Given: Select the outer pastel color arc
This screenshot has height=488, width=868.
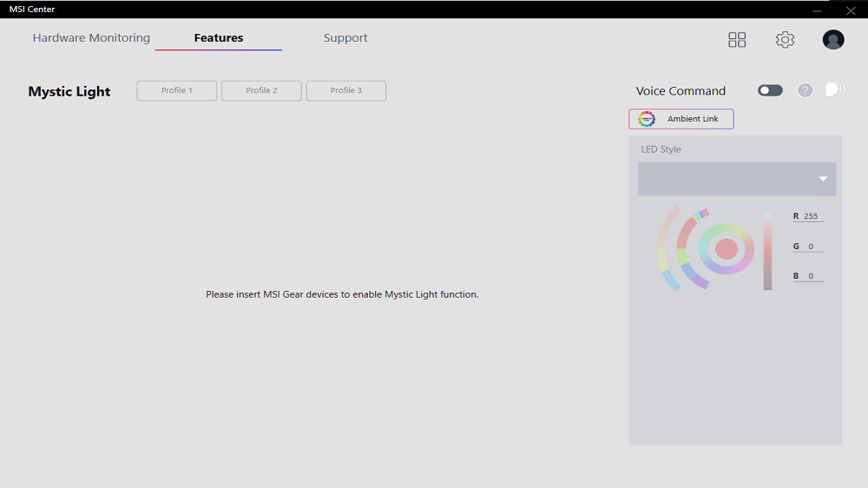Looking at the screenshot, I should (x=667, y=249).
